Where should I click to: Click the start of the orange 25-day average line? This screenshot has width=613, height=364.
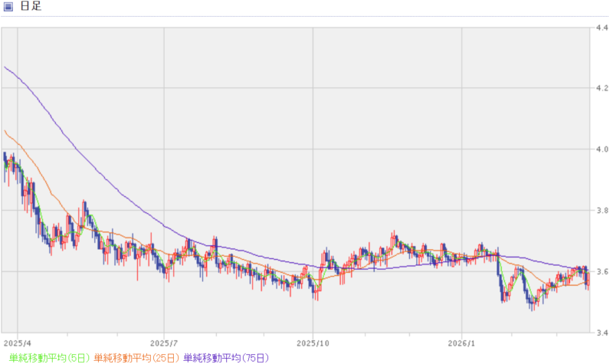5,131
